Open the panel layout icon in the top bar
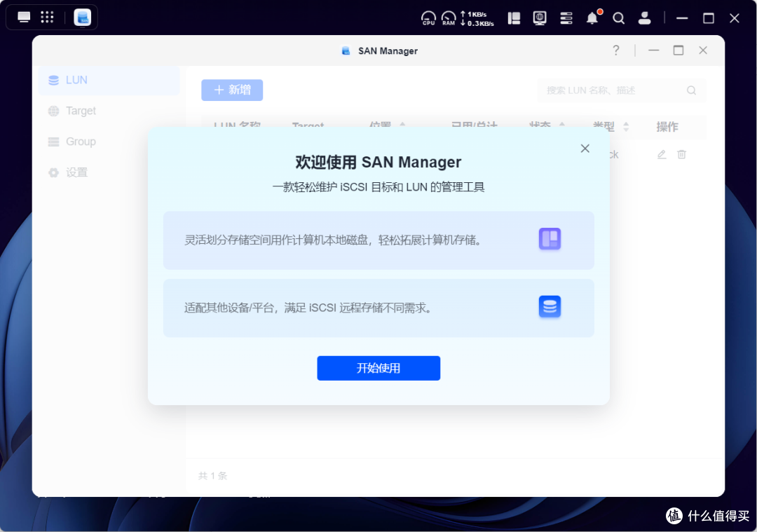 (x=514, y=18)
